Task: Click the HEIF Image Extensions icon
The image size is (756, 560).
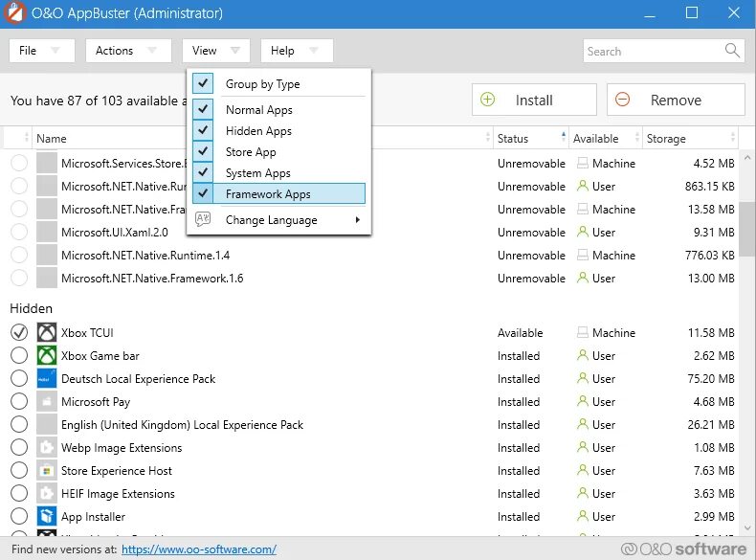Action: point(47,493)
